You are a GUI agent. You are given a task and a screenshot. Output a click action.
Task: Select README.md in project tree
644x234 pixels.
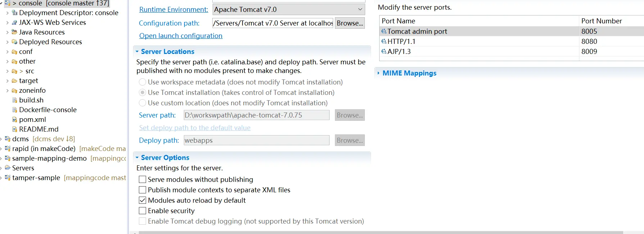click(x=38, y=129)
